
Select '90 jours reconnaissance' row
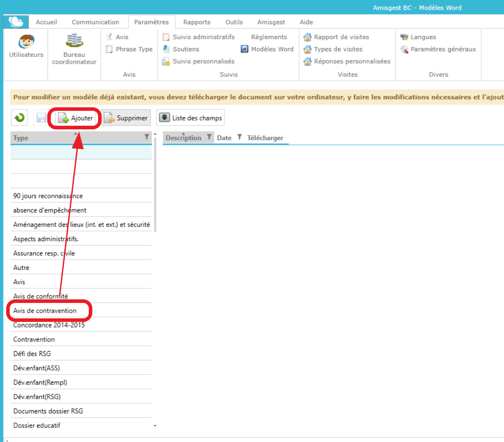tap(81, 196)
